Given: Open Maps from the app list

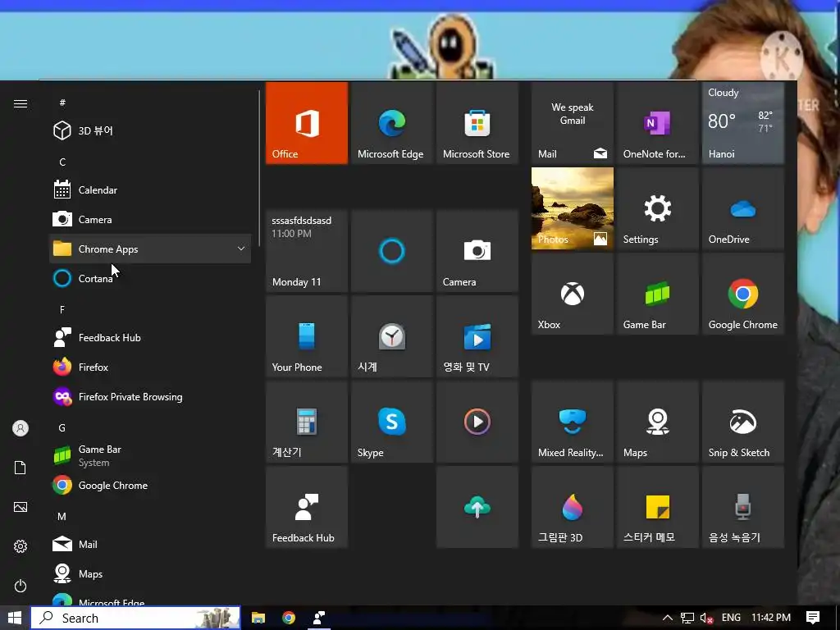Looking at the screenshot, I should coord(150,573).
